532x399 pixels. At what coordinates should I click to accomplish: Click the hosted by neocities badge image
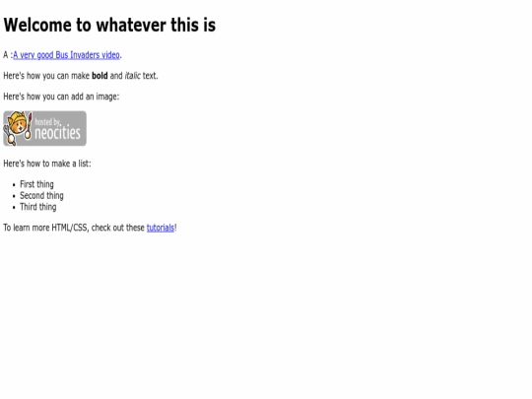click(x=44, y=129)
